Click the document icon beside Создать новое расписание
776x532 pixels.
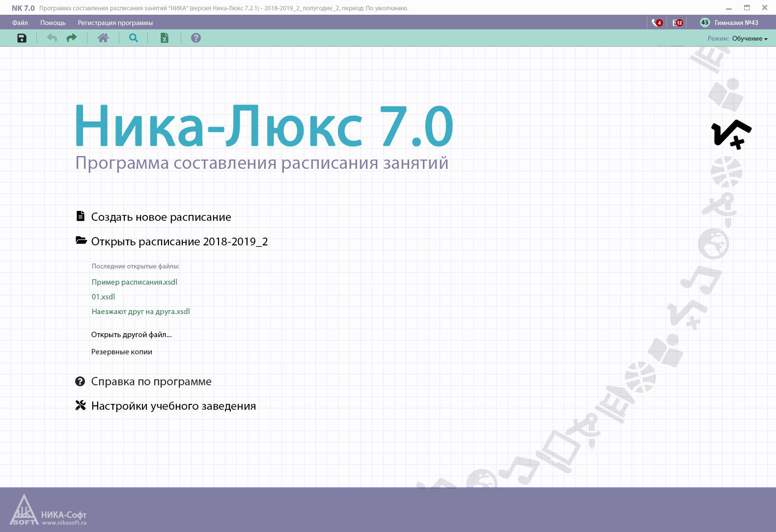(x=81, y=216)
